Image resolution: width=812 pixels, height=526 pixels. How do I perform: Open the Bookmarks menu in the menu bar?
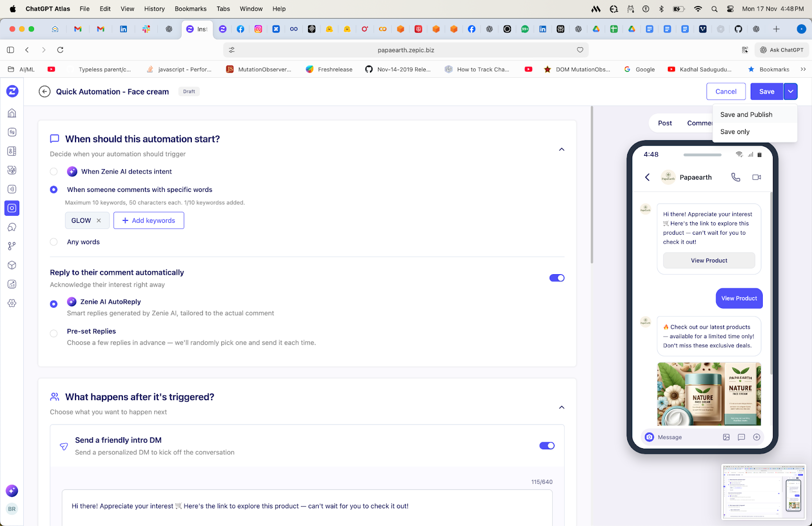pos(191,9)
